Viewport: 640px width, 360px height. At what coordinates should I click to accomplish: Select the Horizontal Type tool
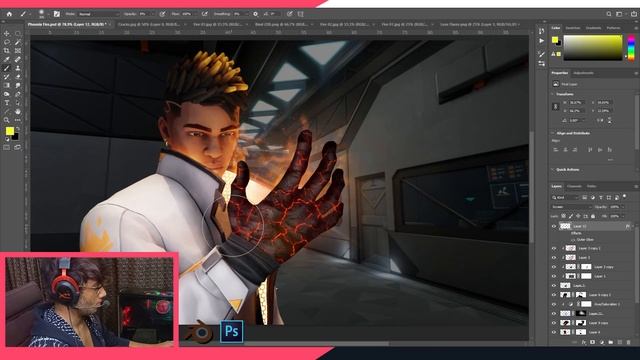point(7,103)
